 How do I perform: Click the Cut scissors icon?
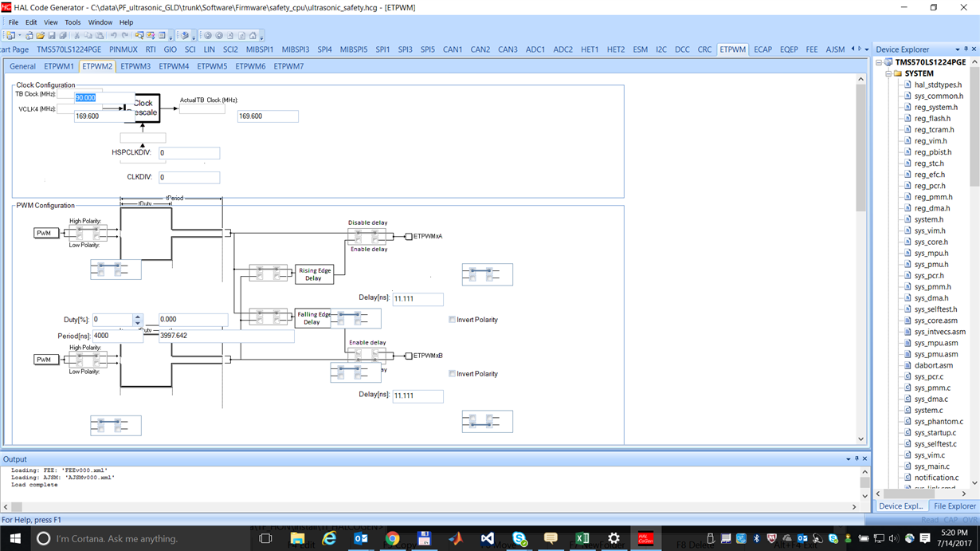pyautogui.click(x=76, y=35)
